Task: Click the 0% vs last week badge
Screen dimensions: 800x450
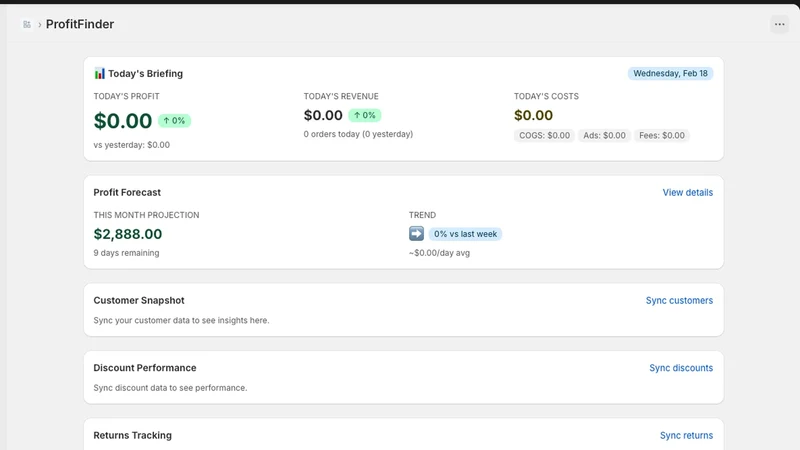Action: [465, 234]
